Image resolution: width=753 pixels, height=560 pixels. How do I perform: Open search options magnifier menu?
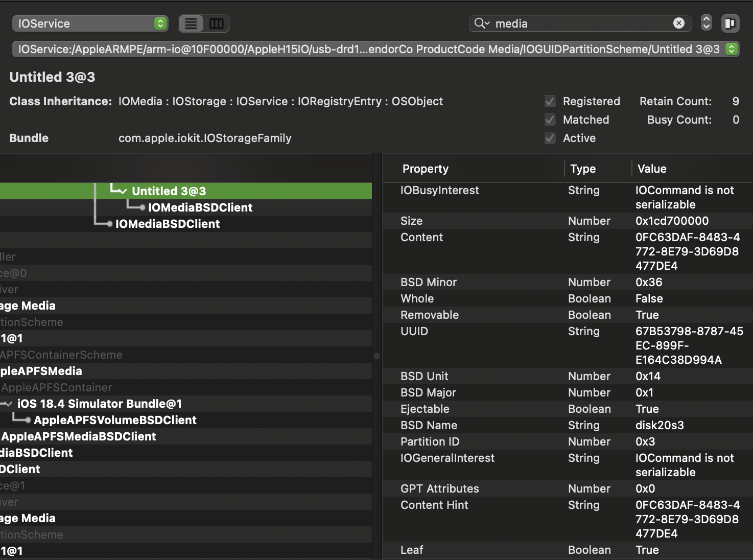pos(481,24)
